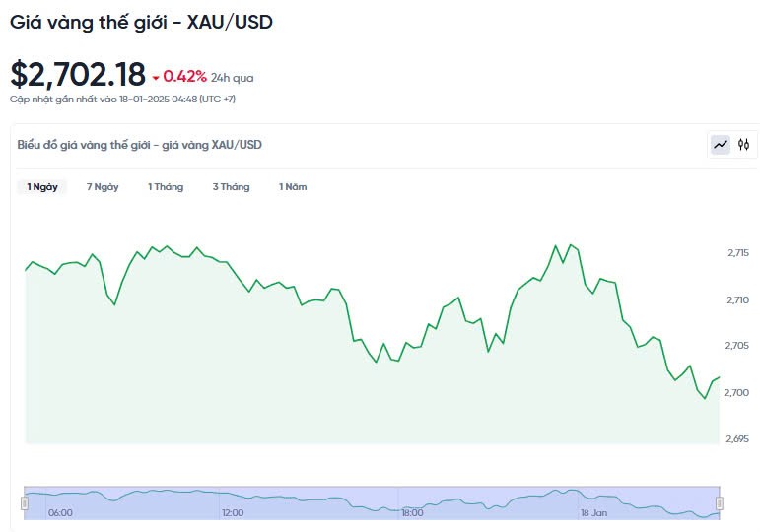Select the 1 Ngày time range
Viewport: 760px width, 532px height.
click(42, 187)
